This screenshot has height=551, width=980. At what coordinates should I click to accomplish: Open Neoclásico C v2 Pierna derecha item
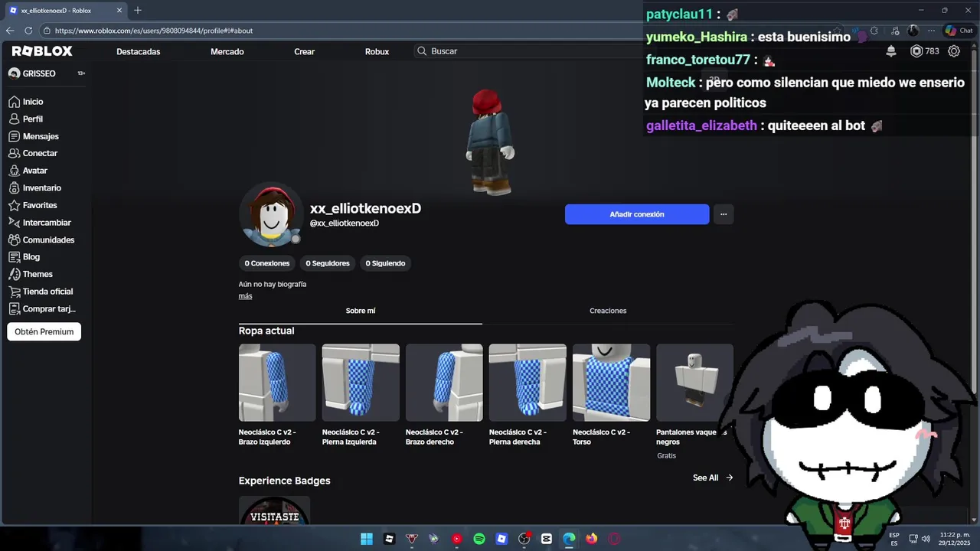click(x=528, y=395)
